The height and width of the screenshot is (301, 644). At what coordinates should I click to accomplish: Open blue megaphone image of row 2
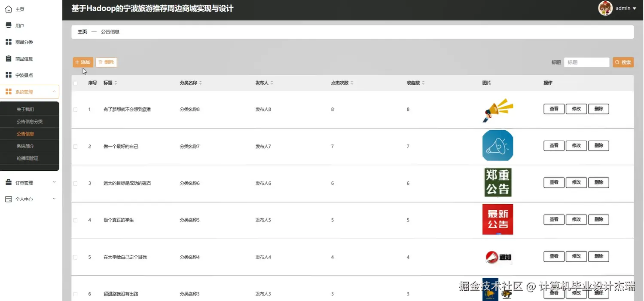point(498,146)
